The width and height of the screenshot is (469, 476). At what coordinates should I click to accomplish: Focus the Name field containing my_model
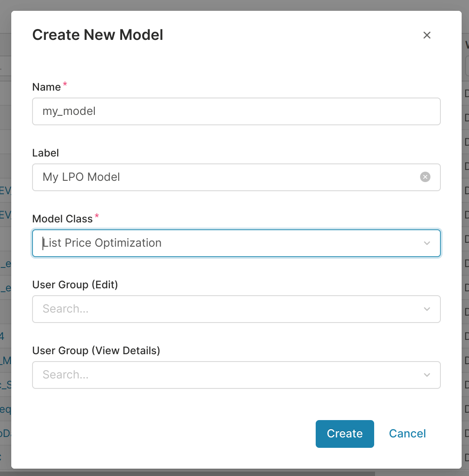point(236,111)
